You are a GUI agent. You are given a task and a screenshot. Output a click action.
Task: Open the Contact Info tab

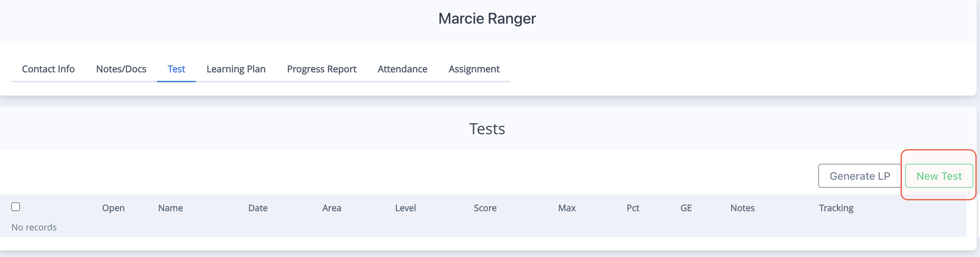tap(48, 69)
